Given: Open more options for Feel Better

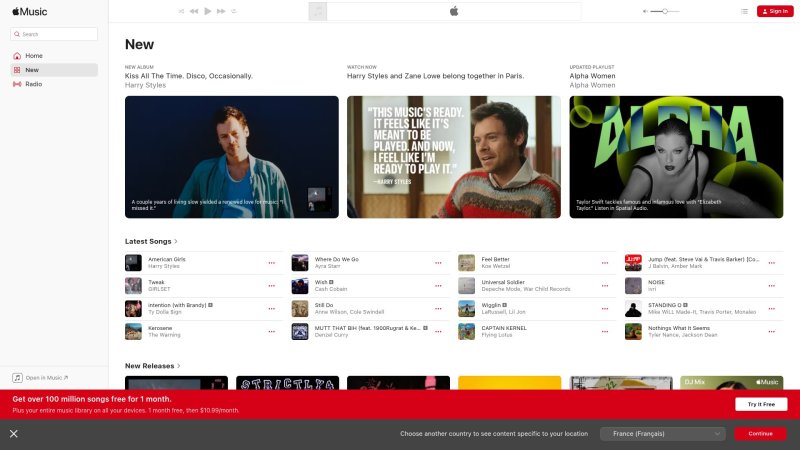Looking at the screenshot, I should pyautogui.click(x=605, y=263).
